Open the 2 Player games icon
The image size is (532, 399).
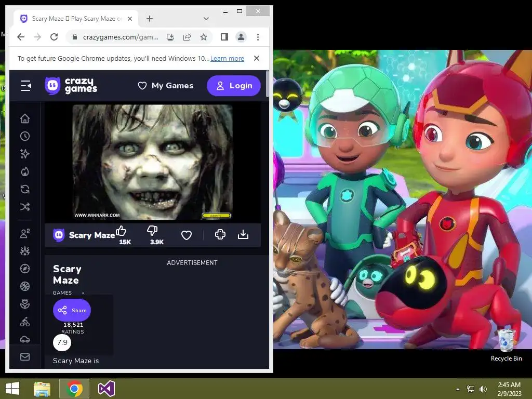25,233
